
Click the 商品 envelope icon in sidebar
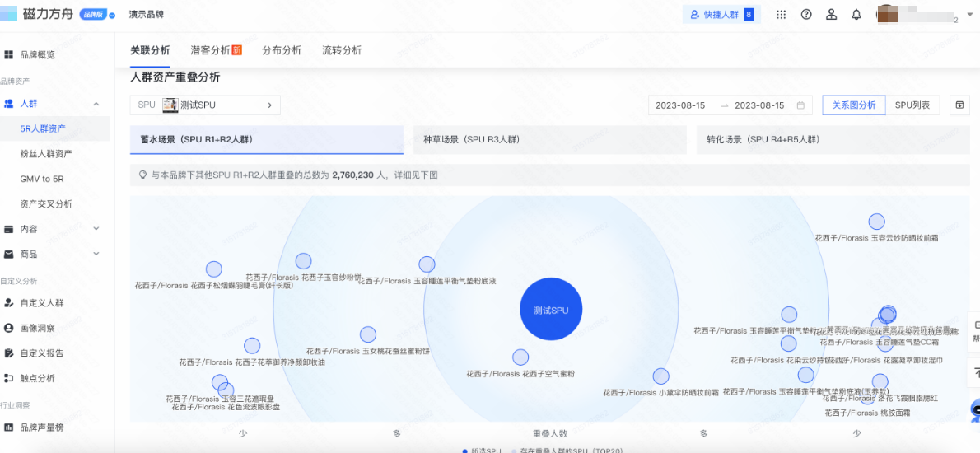(9, 255)
